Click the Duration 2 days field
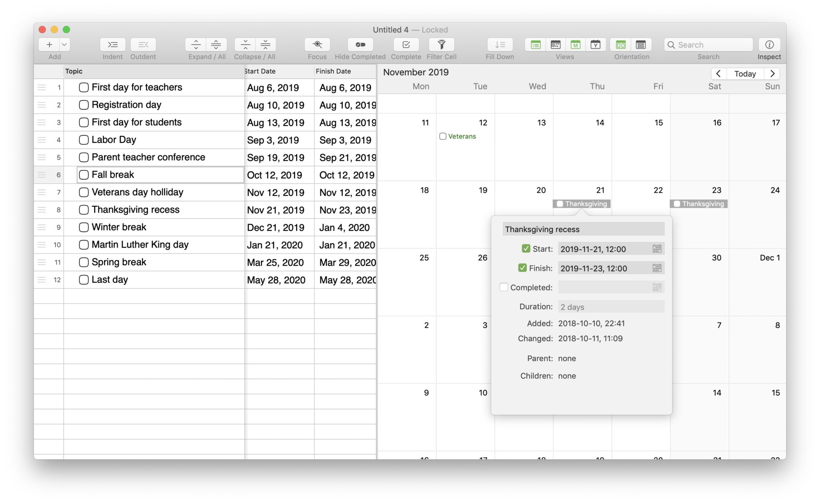820x504 pixels. (x=611, y=307)
